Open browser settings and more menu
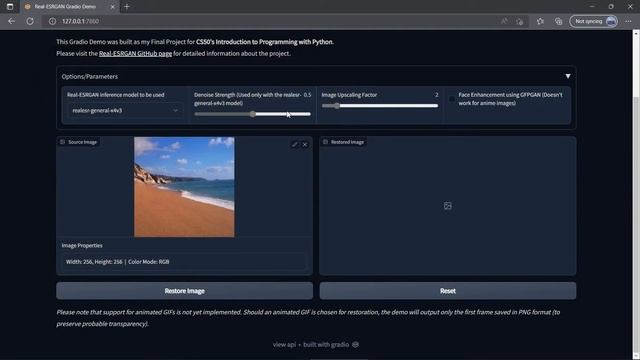 pos(628,21)
